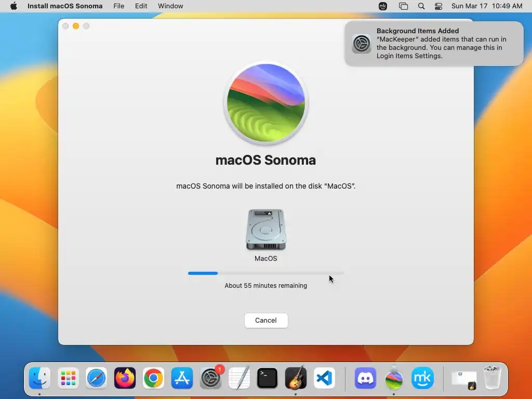Open MacKeeper from the Dock
The height and width of the screenshot is (399, 532).
[x=422, y=378]
